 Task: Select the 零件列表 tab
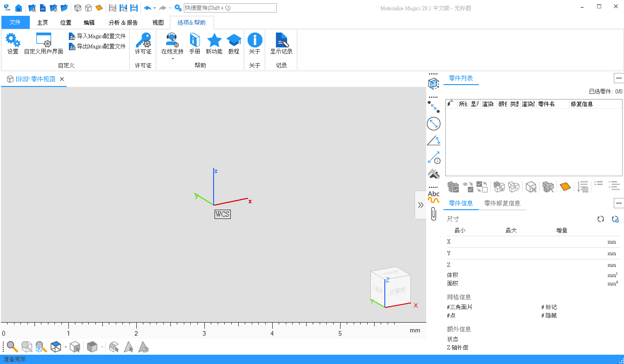tap(461, 78)
